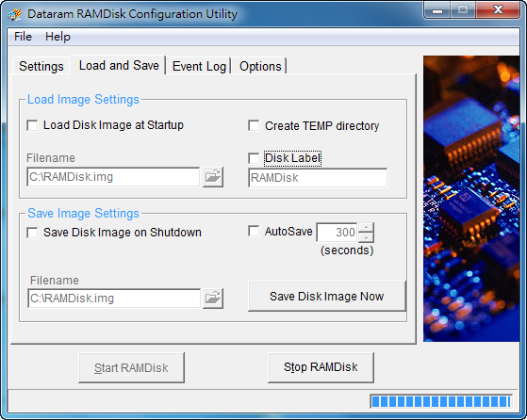Open the Event Log tab
The width and height of the screenshot is (527, 420).
pos(199,66)
